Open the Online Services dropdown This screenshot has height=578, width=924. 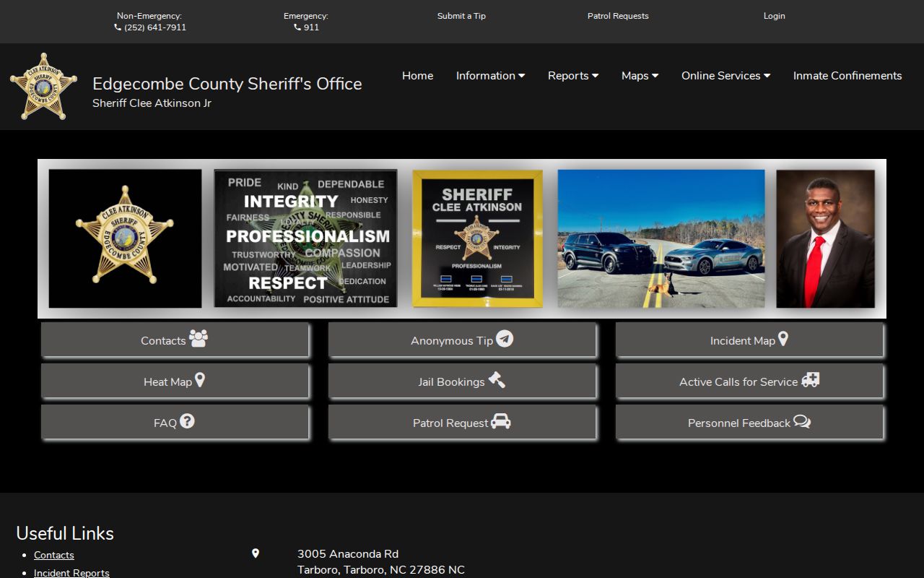(725, 76)
